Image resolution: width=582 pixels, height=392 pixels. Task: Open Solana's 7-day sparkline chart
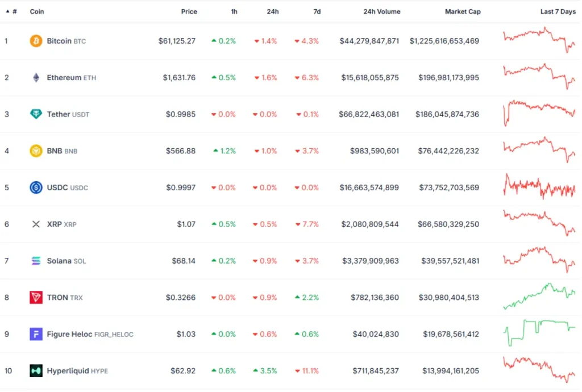click(x=539, y=260)
